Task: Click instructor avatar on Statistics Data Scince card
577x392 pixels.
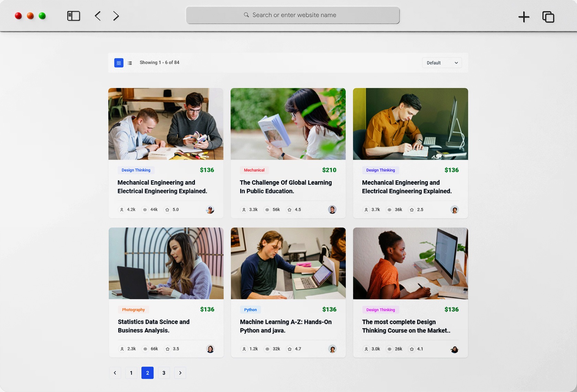Action: (210, 349)
